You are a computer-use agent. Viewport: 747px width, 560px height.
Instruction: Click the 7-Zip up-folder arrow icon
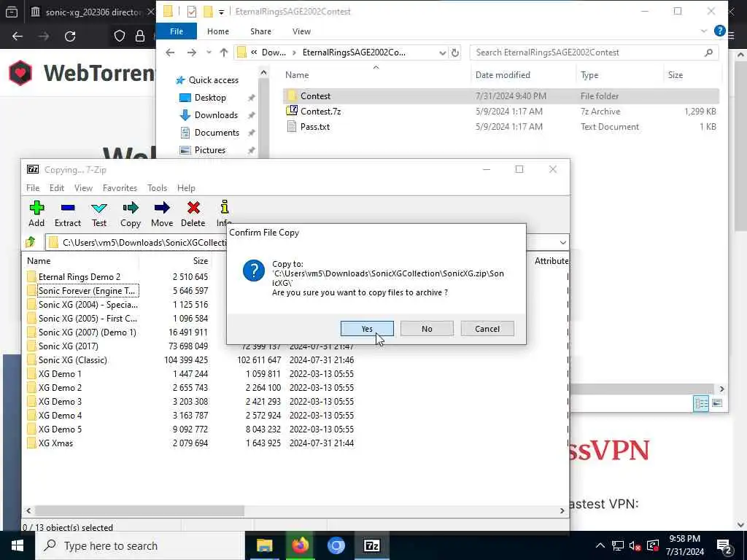[31, 242]
